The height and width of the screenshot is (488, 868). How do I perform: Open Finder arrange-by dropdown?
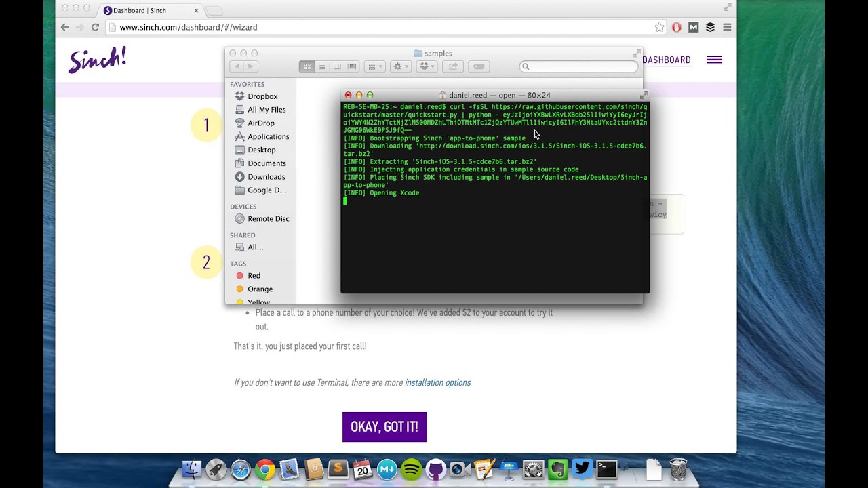click(x=374, y=66)
